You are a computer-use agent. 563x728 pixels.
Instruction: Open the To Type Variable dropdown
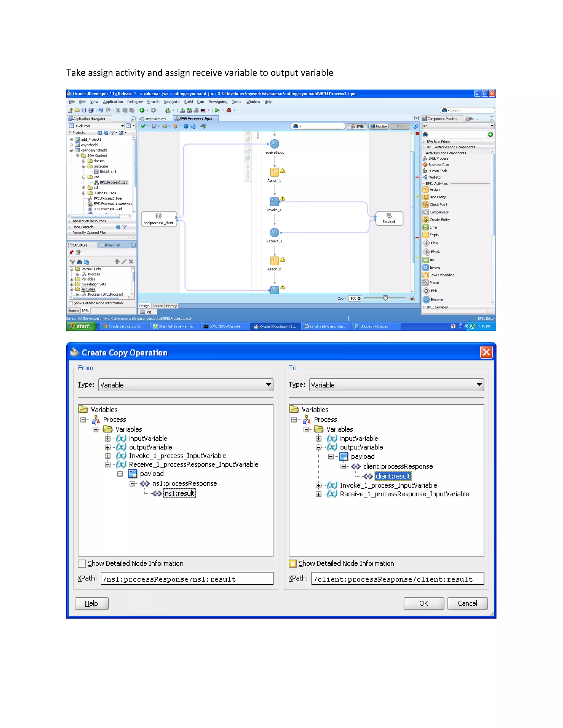397,385
